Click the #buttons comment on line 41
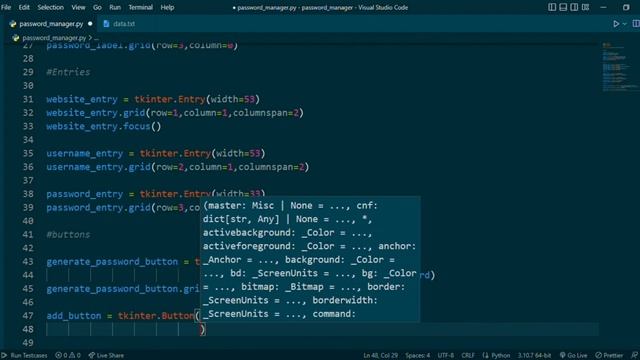Screen dimensions: 640x360 click(x=68, y=235)
